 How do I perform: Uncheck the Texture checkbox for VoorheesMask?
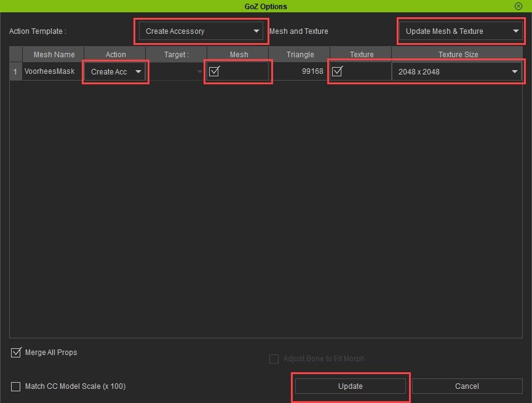[x=337, y=71]
